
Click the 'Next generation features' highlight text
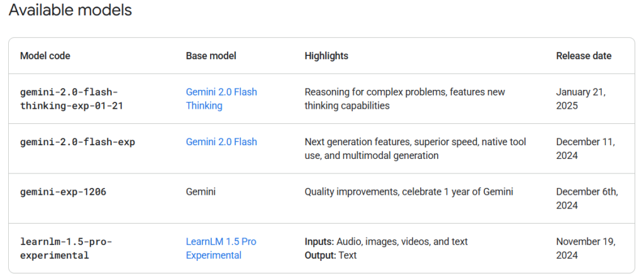tap(358, 142)
